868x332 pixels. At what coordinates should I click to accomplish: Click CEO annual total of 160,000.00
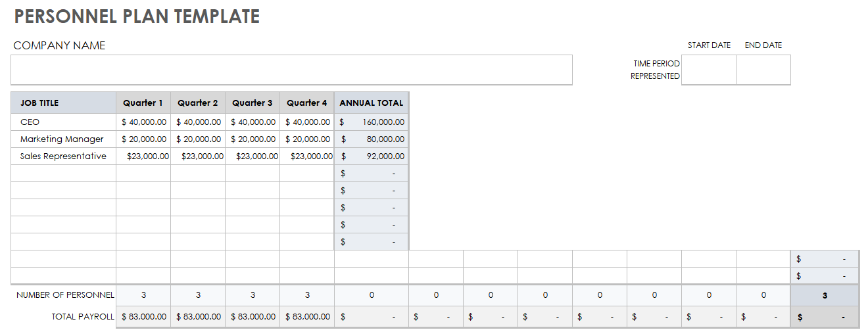(x=372, y=122)
